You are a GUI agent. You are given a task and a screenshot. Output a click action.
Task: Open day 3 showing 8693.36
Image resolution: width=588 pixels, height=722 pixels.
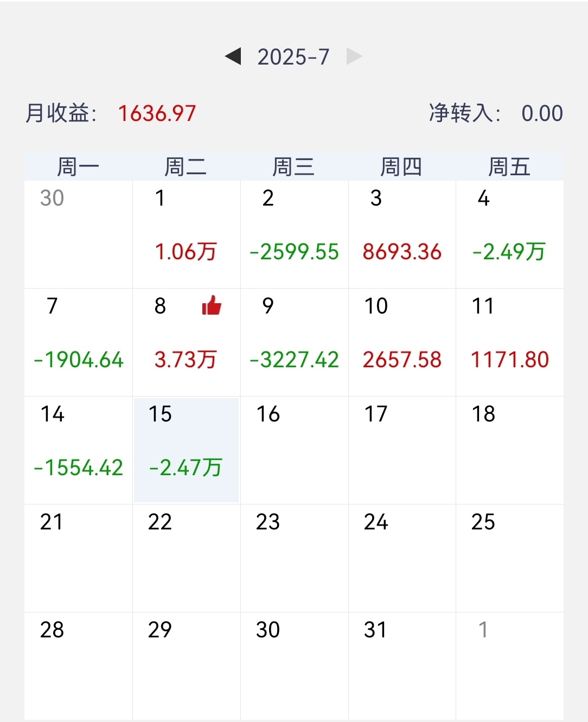tap(402, 234)
